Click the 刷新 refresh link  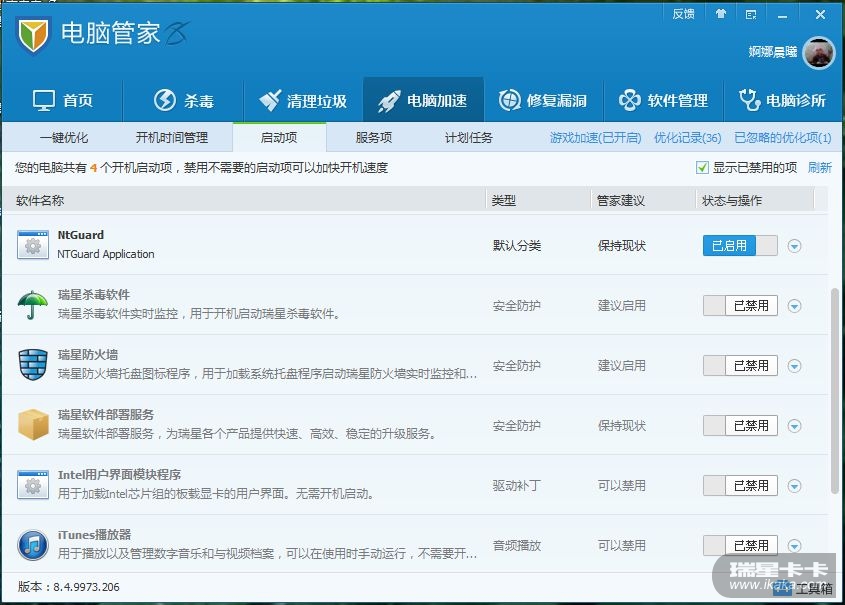pyautogui.click(x=819, y=168)
